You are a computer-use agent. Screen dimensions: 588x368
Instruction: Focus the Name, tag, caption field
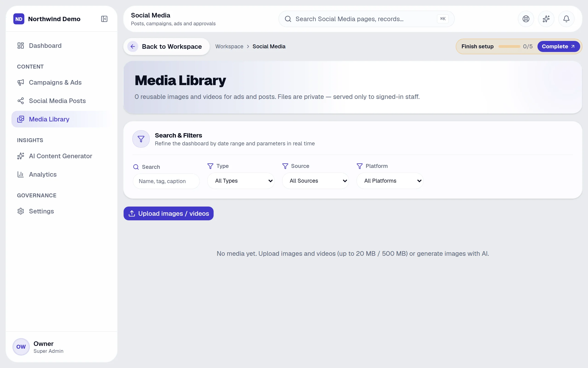(x=167, y=181)
